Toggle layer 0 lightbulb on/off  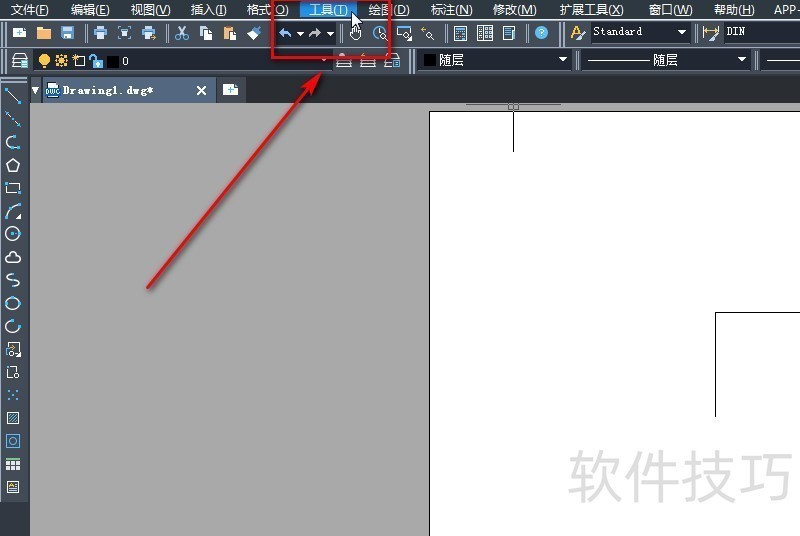pos(44,61)
